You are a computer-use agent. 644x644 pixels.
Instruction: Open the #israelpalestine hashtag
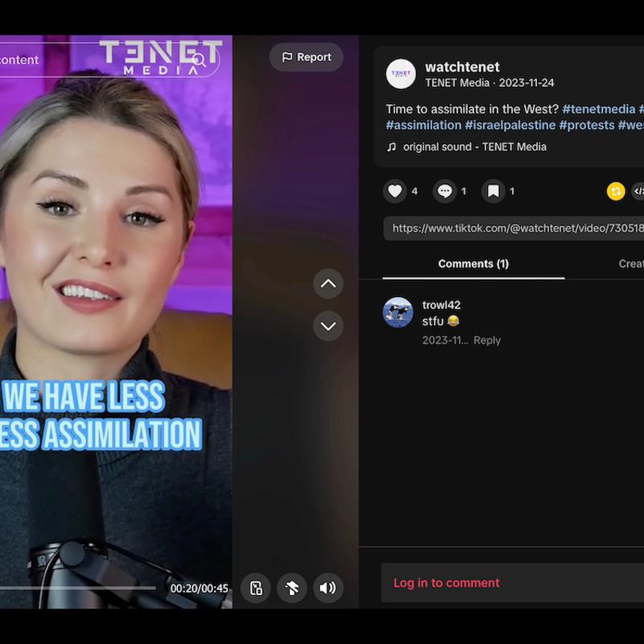pos(510,125)
